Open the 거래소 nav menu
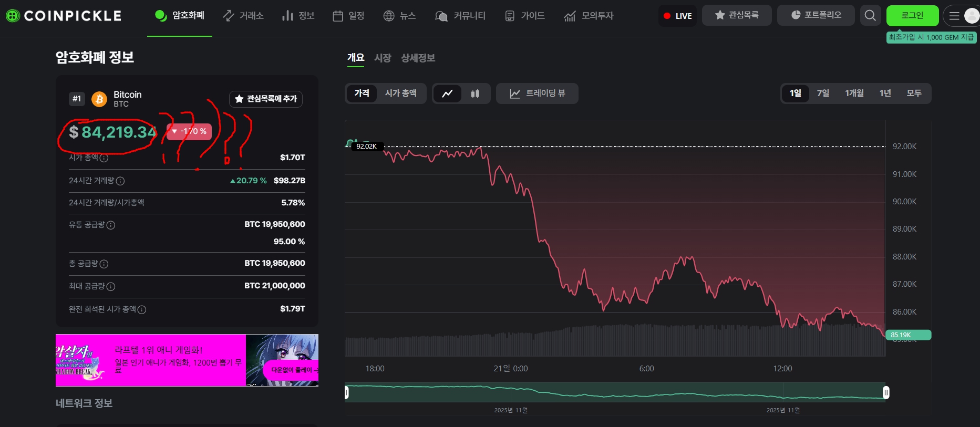 (243, 16)
